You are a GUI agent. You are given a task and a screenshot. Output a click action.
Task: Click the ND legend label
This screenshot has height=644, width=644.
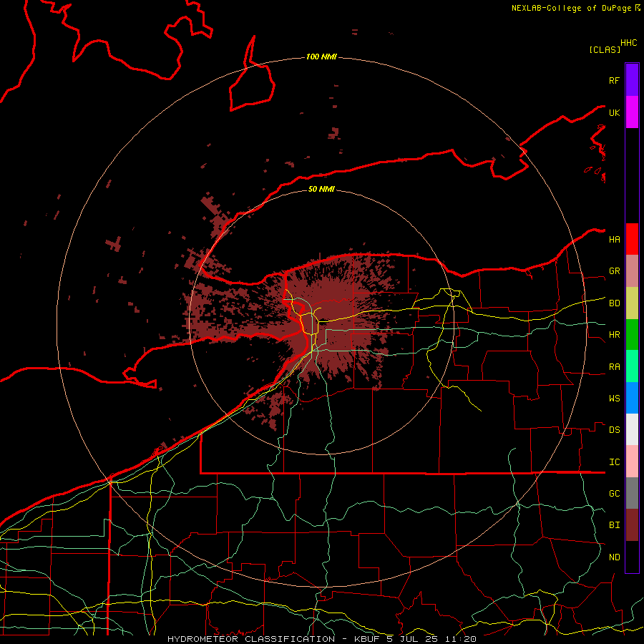click(x=614, y=557)
